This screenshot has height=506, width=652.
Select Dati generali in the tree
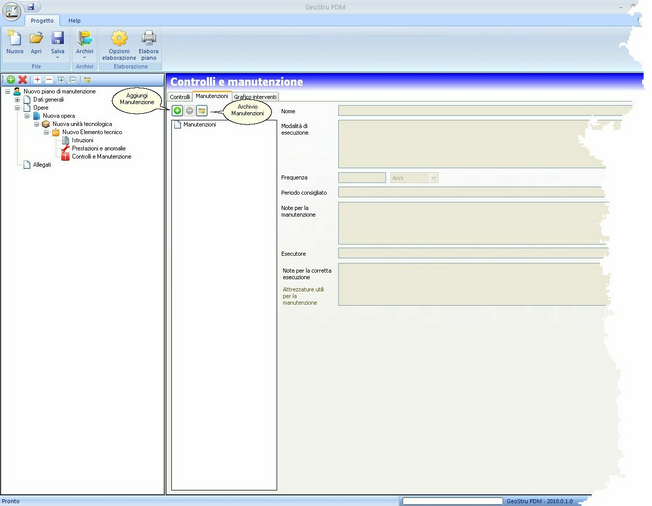point(49,99)
